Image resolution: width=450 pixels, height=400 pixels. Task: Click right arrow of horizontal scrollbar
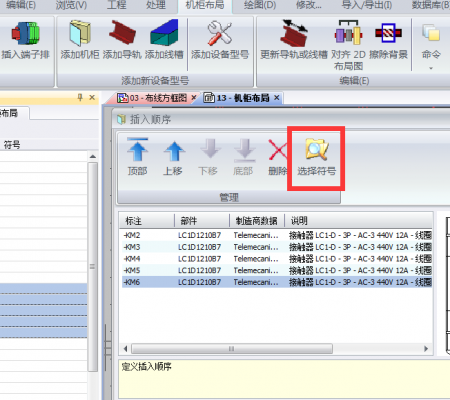tap(426, 349)
